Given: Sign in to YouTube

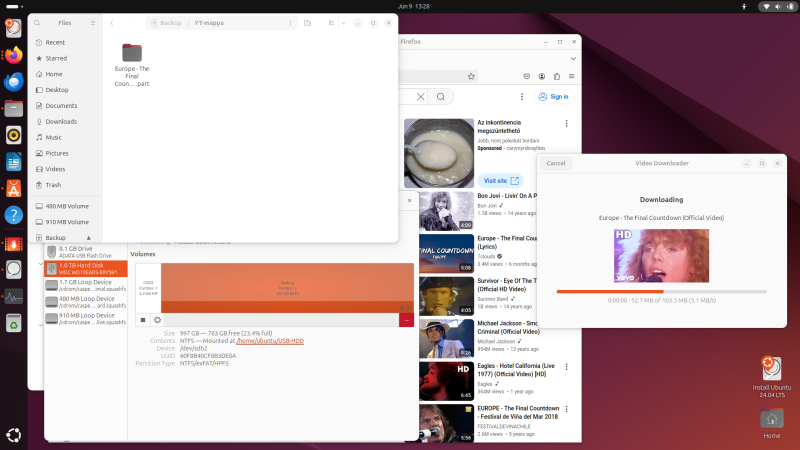Looking at the screenshot, I should (554, 96).
